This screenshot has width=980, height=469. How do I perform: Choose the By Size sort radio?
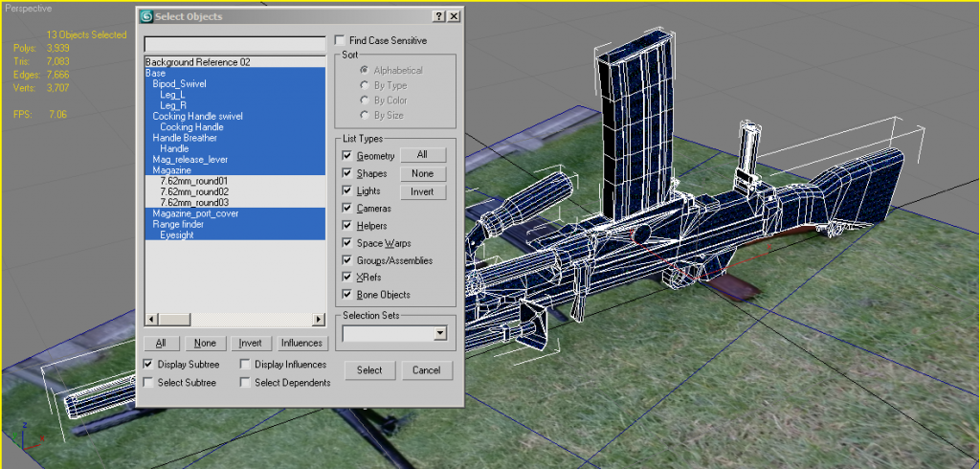pyautogui.click(x=364, y=115)
